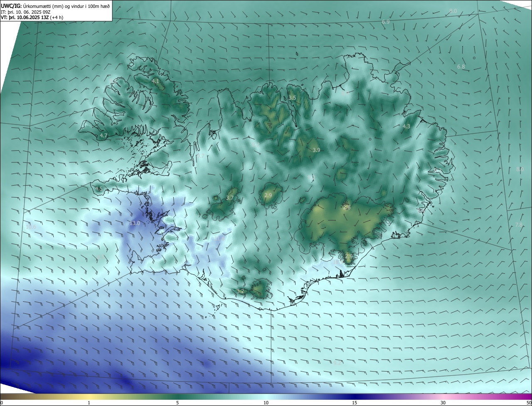Click the 7.8 value label on the map
Viewport: 532px width, 406px height.
point(519,225)
